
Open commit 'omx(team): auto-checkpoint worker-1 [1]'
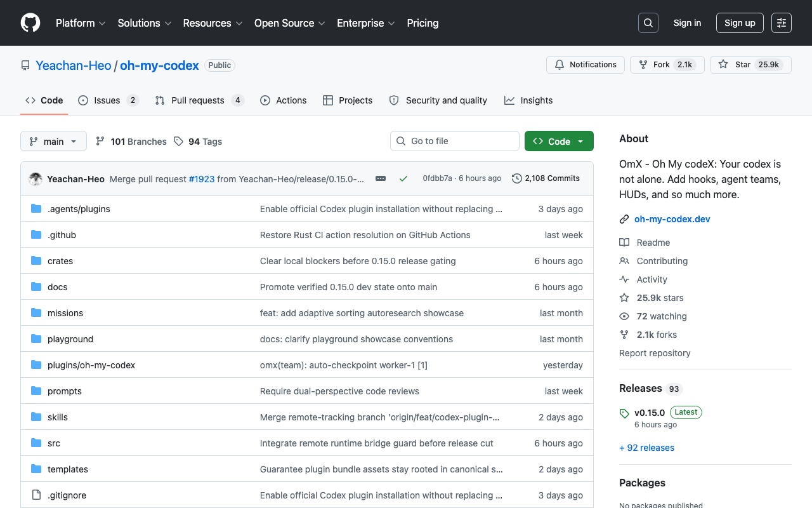(x=344, y=365)
